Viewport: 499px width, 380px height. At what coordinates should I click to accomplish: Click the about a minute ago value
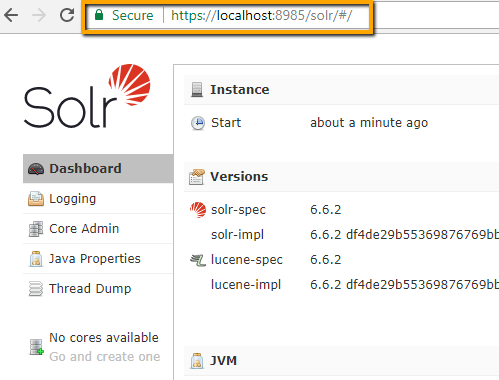pyautogui.click(x=369, y=123)
